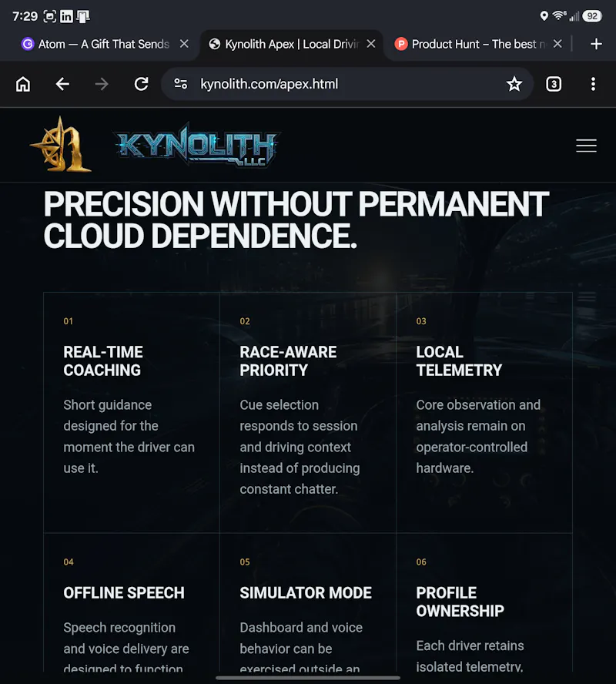Close the Kynolith Apex tab
The width and height of the screenshot is (616, 684).
(x=371, y=44)
